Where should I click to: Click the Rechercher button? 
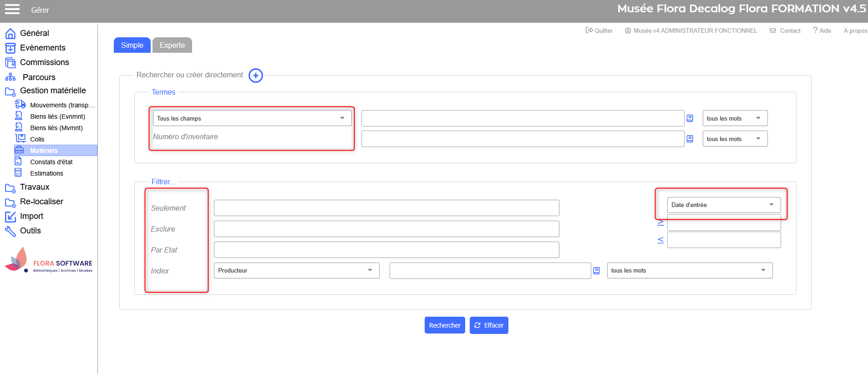(445, 325)
